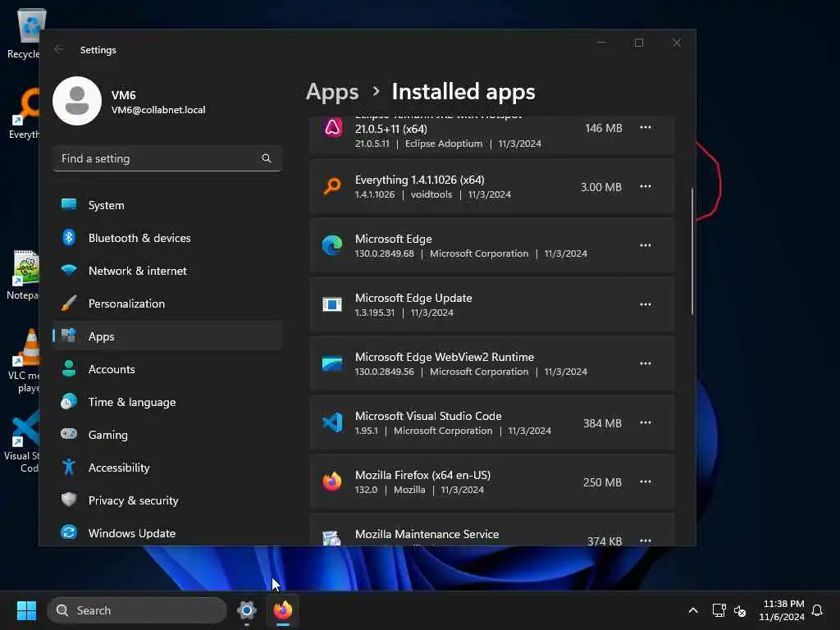Viewport: 840px width, 630px height.
Task: Click the VM6 user profile avatar
Action: 77,101
